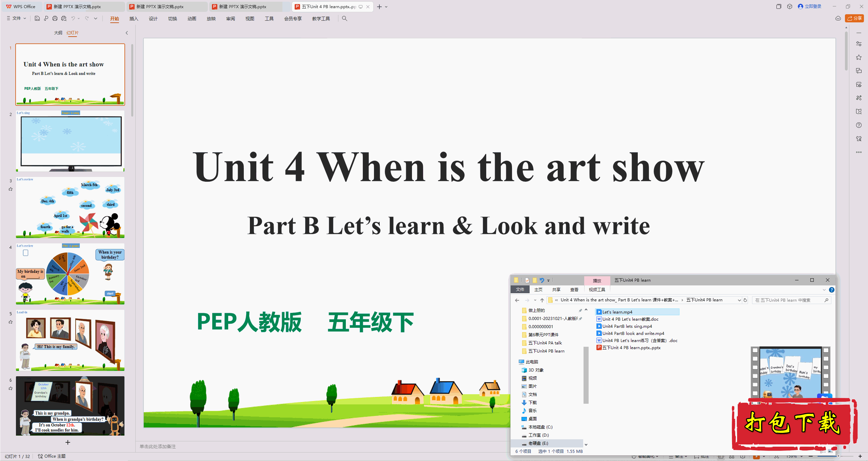Open the new-tab dropdown arrow
868x461 pixels.
(x=387, y=7)
